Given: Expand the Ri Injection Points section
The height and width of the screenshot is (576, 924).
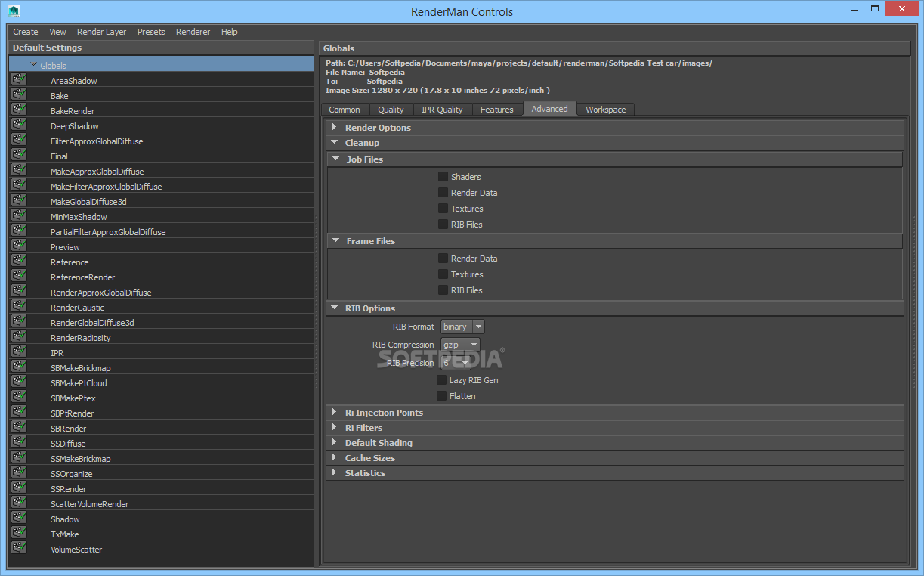Looking at the screenshot, I should point(335,412).
